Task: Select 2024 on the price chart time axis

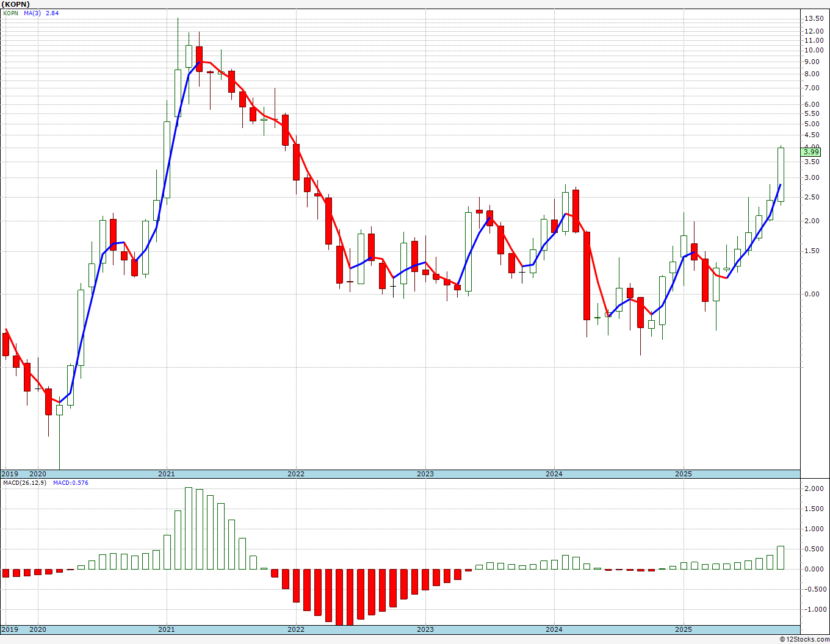Action: (554, 474)
